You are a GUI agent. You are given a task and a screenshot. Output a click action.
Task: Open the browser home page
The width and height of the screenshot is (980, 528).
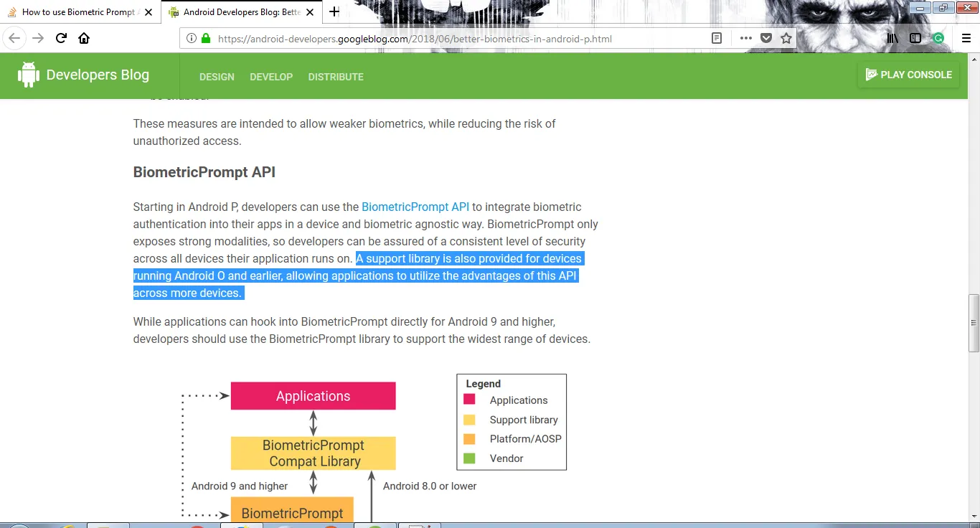(x=84, y=39)
